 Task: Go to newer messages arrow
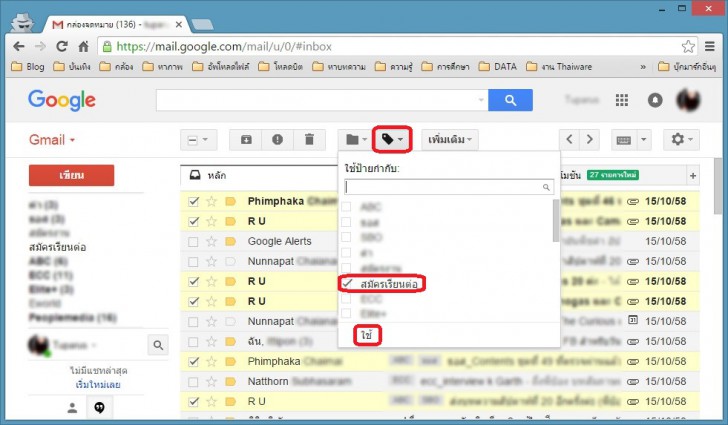click(x=570, y=139)
